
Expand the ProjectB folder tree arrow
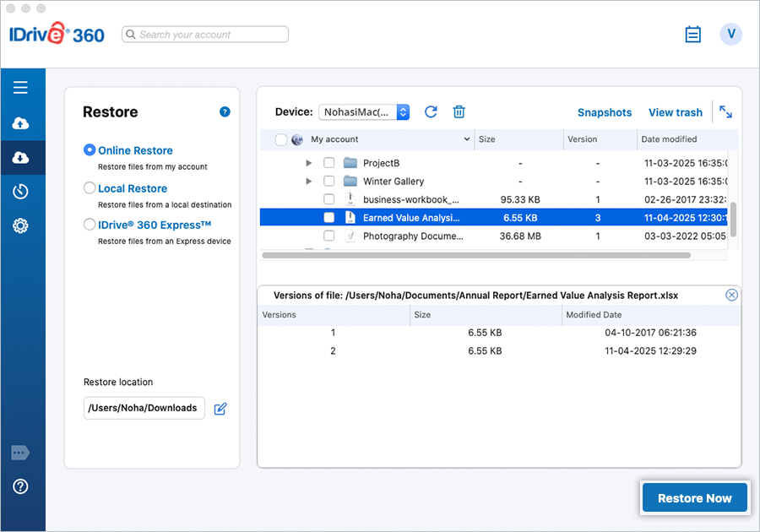309,163
